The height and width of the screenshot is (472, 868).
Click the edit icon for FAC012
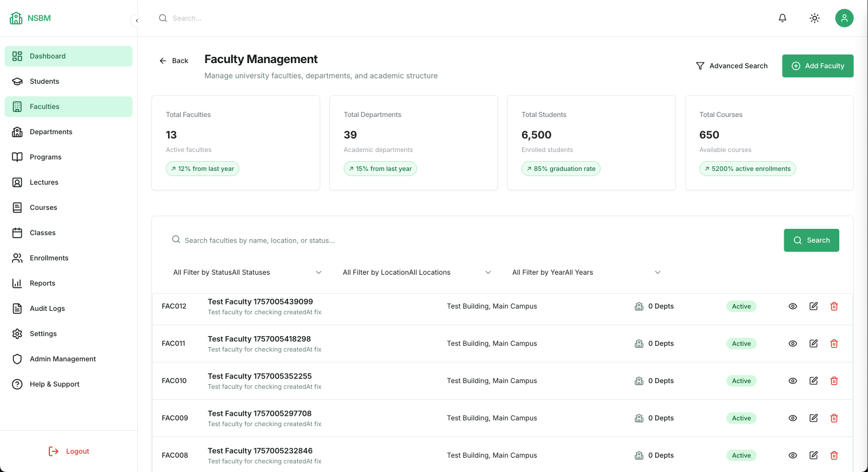click(813, 306)
